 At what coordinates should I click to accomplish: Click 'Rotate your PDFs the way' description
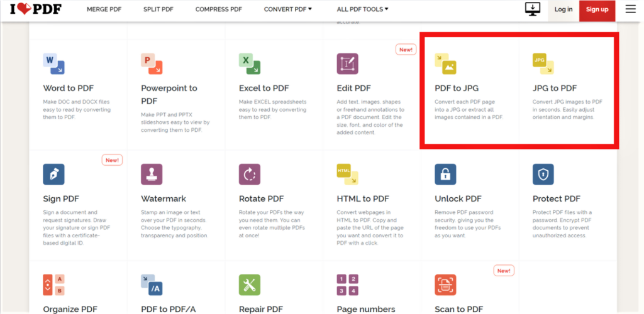click(x=272, y=224)
